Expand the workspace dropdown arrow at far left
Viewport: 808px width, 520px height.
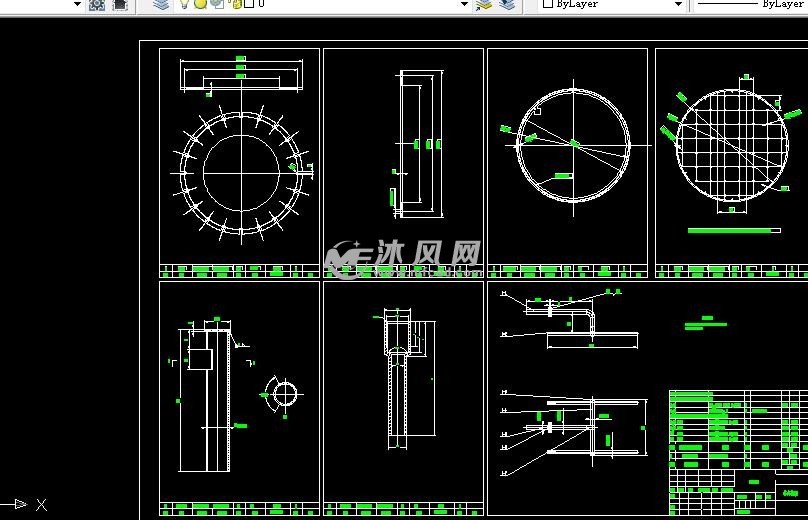click(x=77, y=4)
